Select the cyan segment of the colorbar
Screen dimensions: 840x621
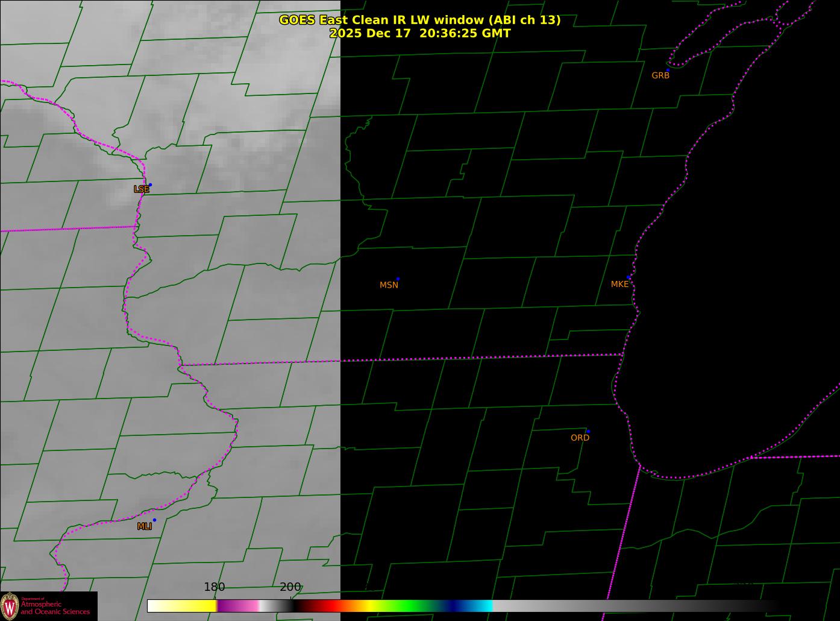tap(482, 606)
